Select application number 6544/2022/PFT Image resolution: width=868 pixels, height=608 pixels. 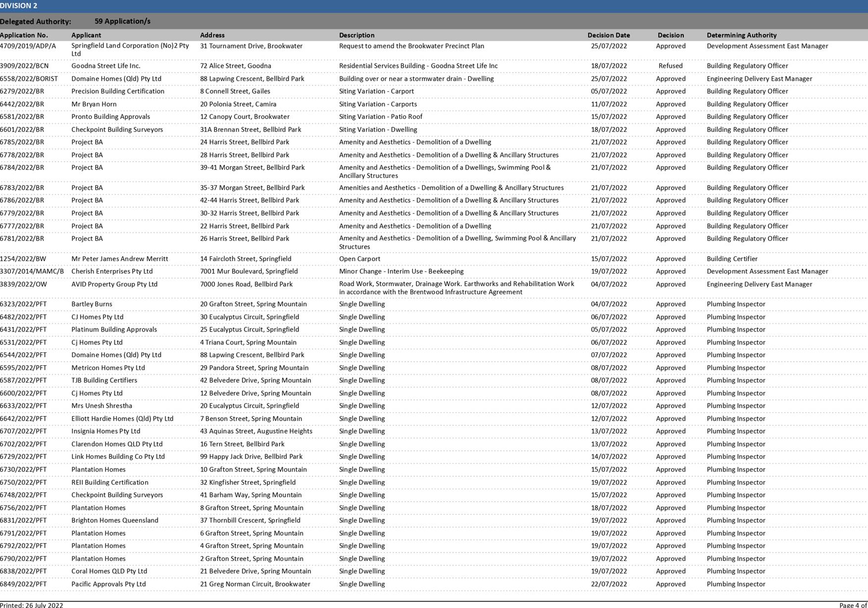click(23, 355)
